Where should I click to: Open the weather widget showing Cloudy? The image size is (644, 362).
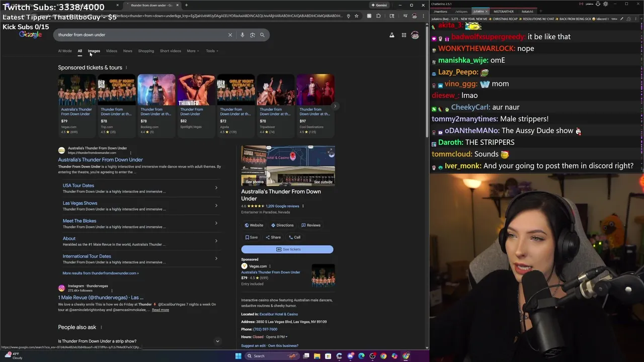click(x=13, y=356)
